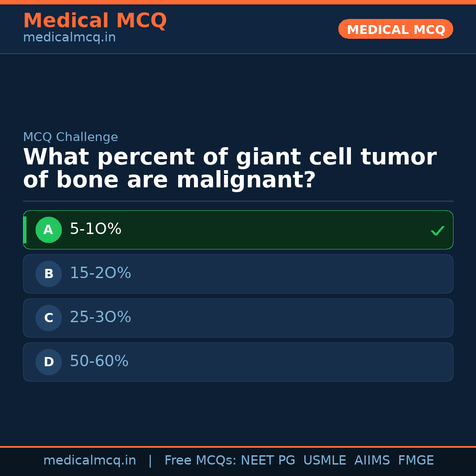Open the medicalmcq.in link in the footer
The height and width of the screenshot is (476, 476).
click(89, 461)
